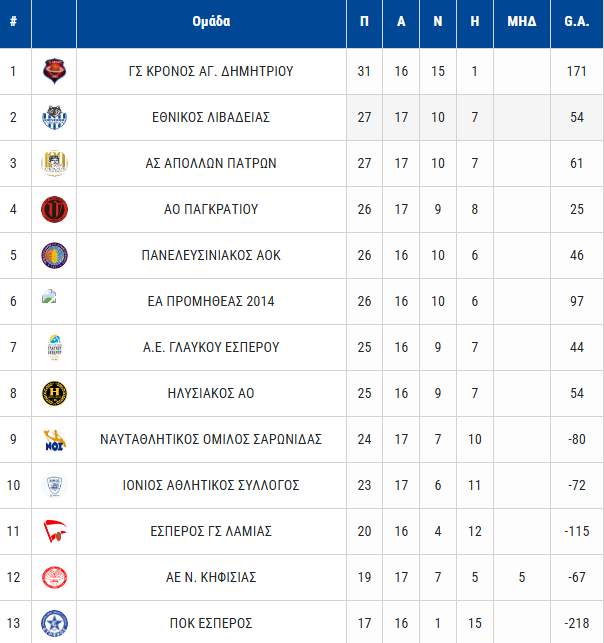The height and width of the screenshot is (643, 604).
Task: Click the ΑΣ ΑΠΟΛΛΩΝ ΠΑΤΡΩΝ team logo
Action: pyautogui.click(x=54, y=163)
